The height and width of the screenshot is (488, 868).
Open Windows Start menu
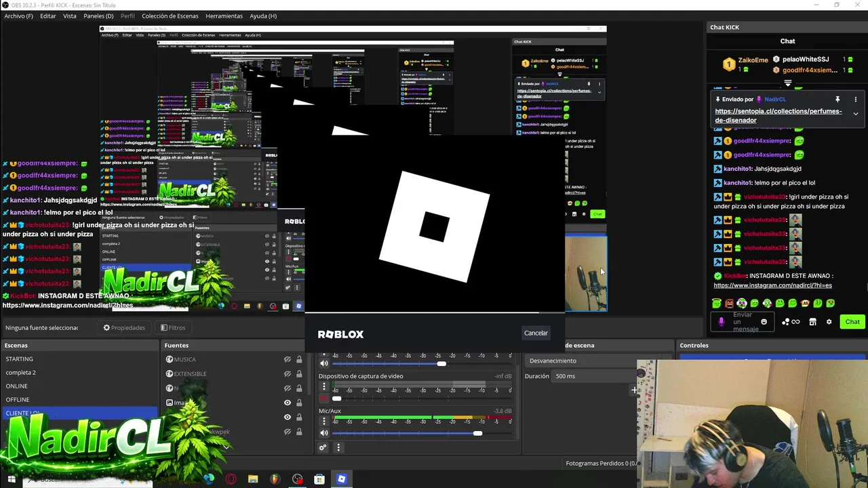point(11,479)
